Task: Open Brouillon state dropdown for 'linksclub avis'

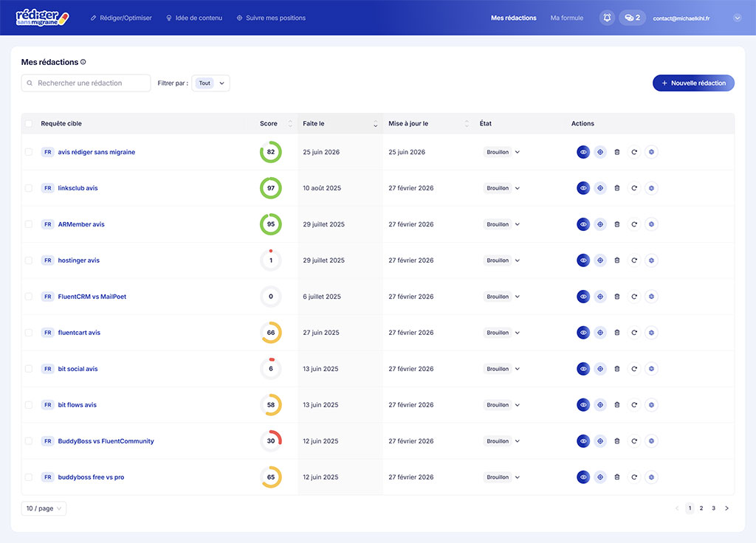Action: pyautogui.click(x=502, y=188)
